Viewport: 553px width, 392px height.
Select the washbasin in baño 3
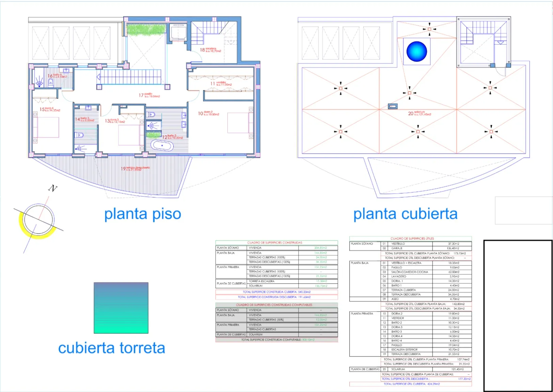88,108
